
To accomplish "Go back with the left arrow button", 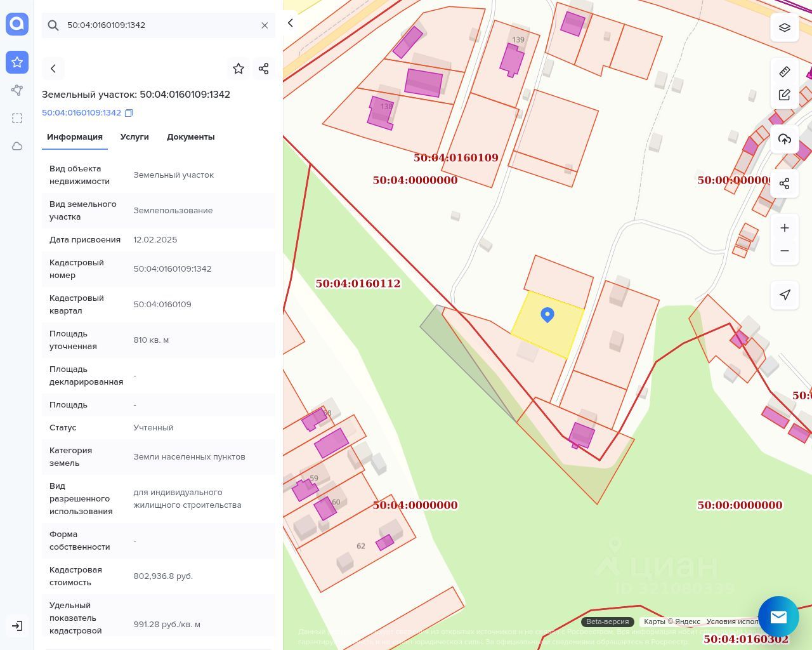I will [x=53, y=69].
